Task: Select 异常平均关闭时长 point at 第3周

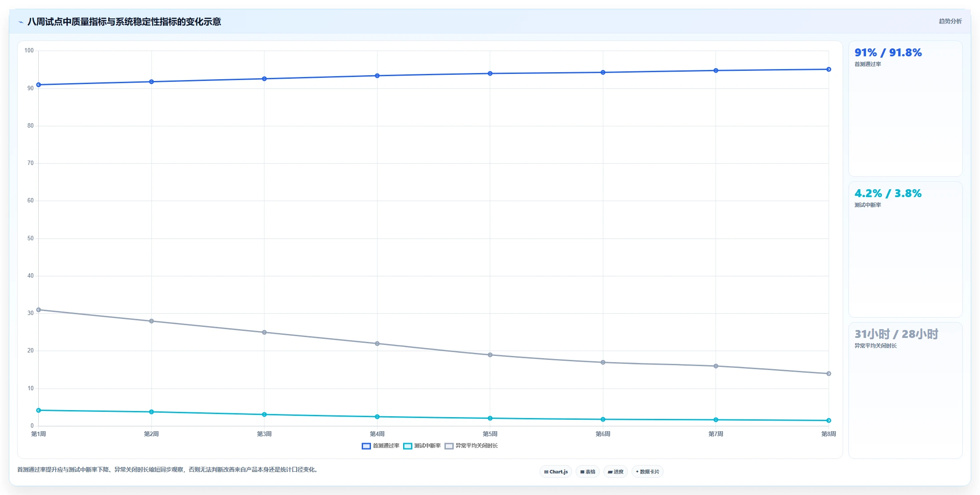Action: click(x=264, y=333)
